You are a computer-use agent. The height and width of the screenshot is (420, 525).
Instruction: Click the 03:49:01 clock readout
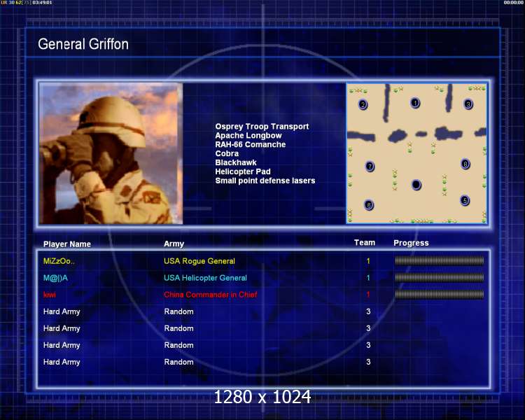(x=42, y=3)
